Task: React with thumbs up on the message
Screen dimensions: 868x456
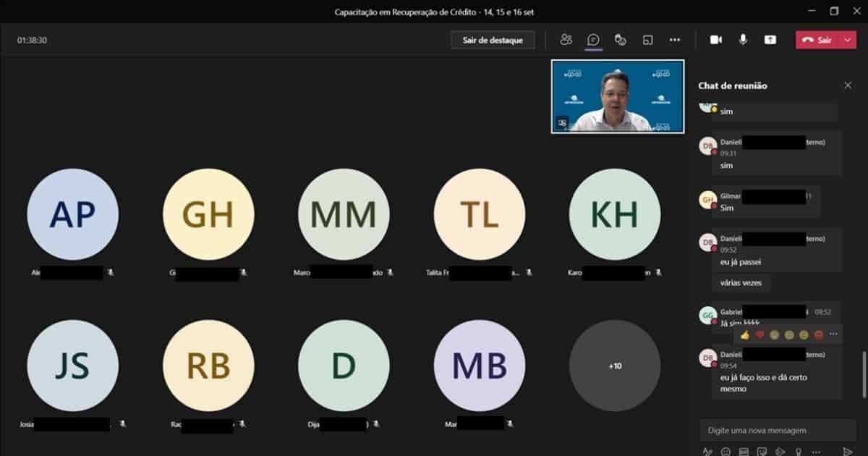Action: click(745, 334)
